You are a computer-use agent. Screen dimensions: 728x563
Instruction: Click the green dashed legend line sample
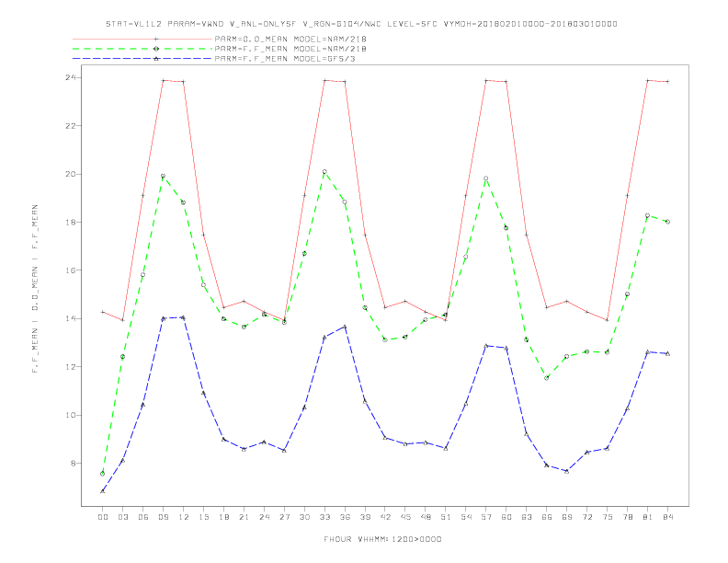142,49
